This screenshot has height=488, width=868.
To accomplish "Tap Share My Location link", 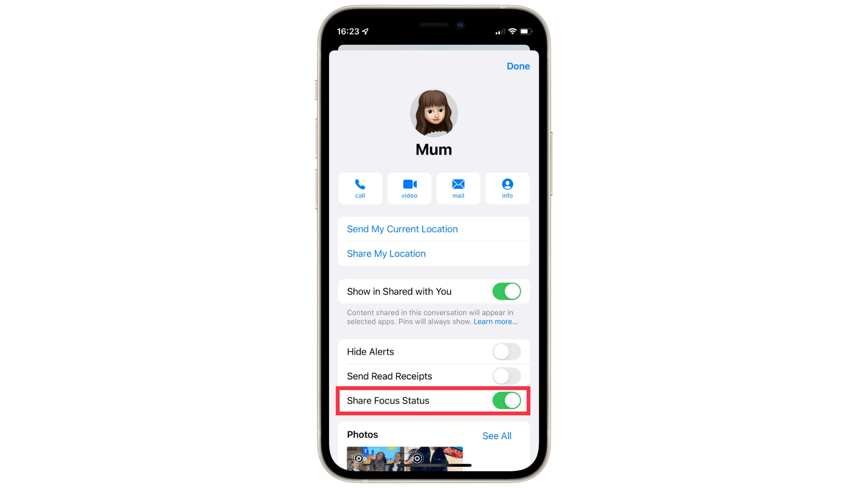I will point(387,253).
